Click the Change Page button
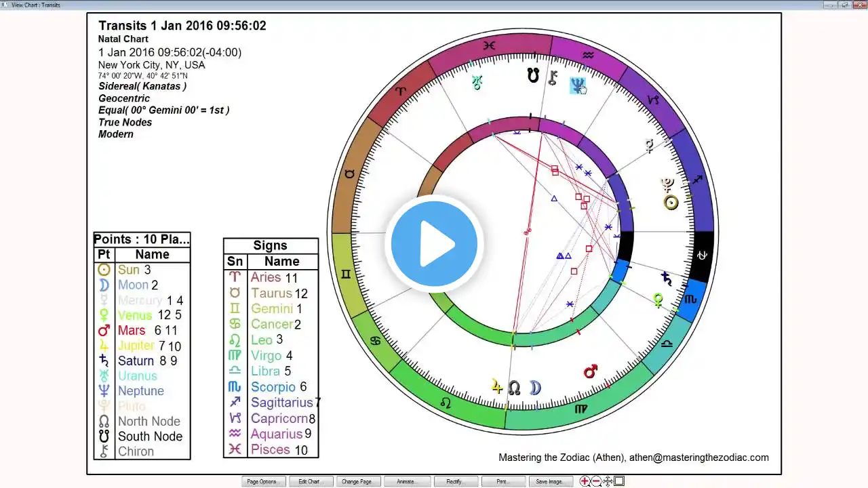The width and height of the screenshot is (868, 488). [357, 482]
